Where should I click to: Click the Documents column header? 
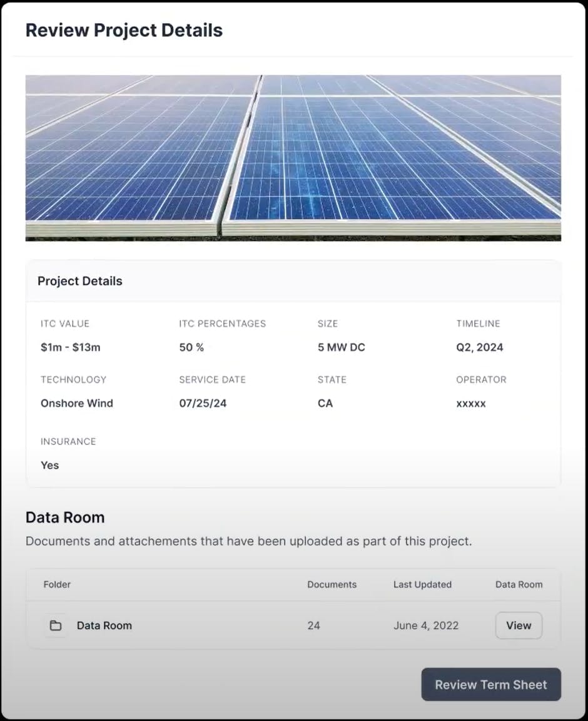[332, 585]
